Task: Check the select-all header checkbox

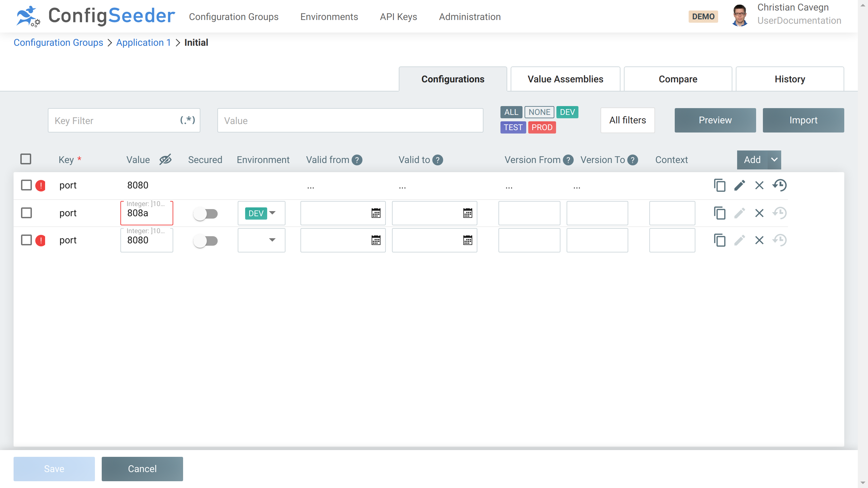Action: 26,159
